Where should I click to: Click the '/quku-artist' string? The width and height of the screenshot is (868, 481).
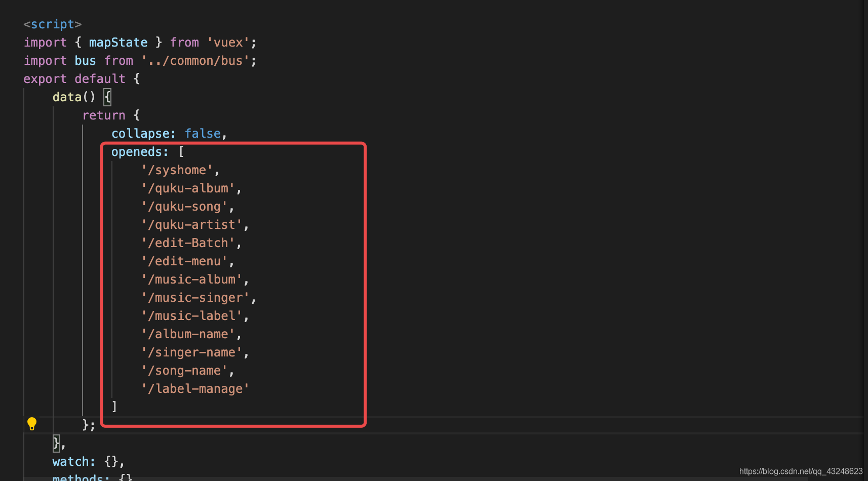[x=192, y=225]
